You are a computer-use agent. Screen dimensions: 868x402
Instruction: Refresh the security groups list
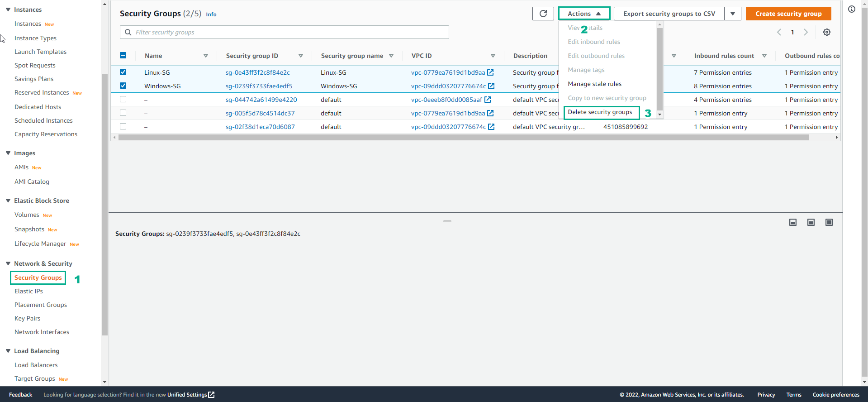pyautogui.click(x=543, y=14)
